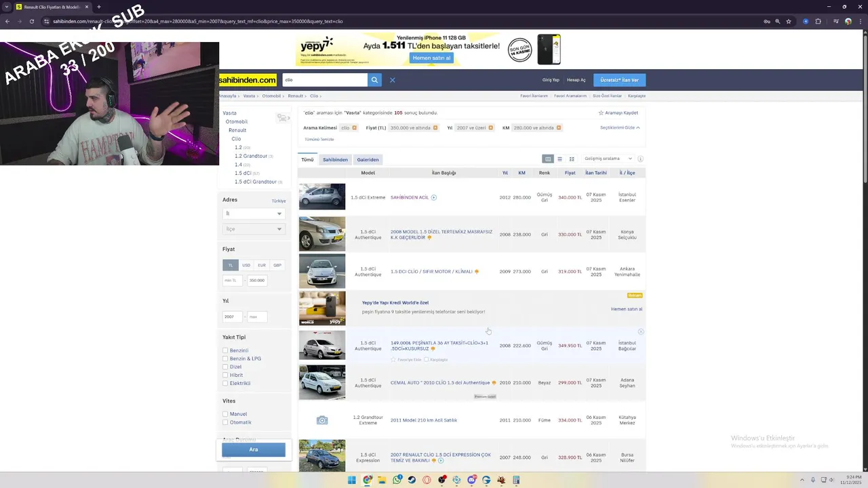Open the 2008 grey Clio listing thumbnail

coord(322,234)
